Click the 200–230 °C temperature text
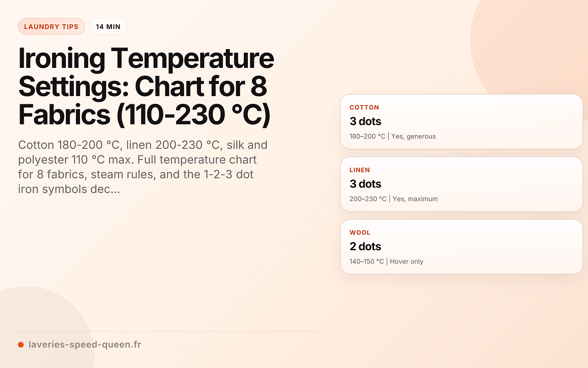The height and width of the screenshot is (368, 588). click(368, 199)
